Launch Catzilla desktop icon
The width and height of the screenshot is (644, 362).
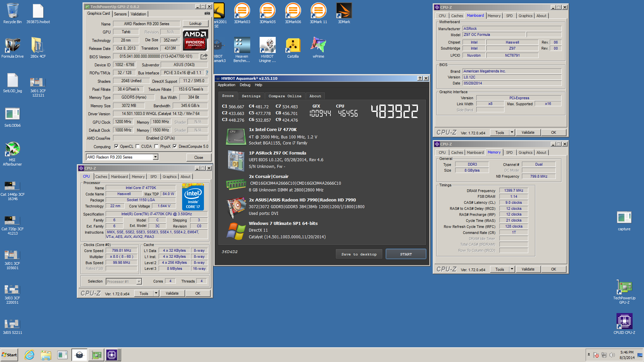click(293, 48)
